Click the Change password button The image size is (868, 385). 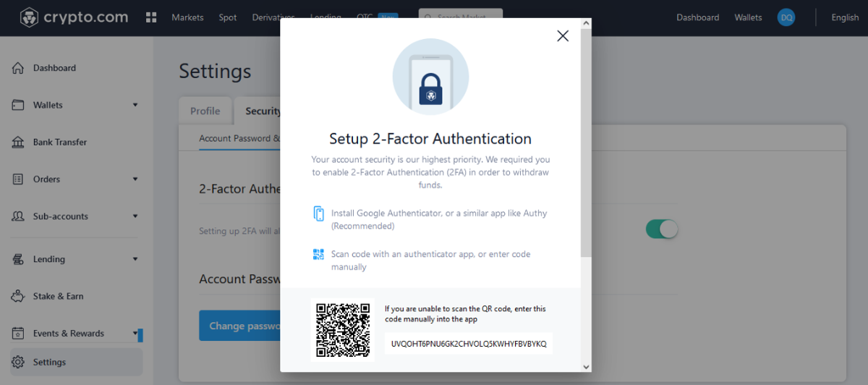pyautogui.click(x=240, y=326)
